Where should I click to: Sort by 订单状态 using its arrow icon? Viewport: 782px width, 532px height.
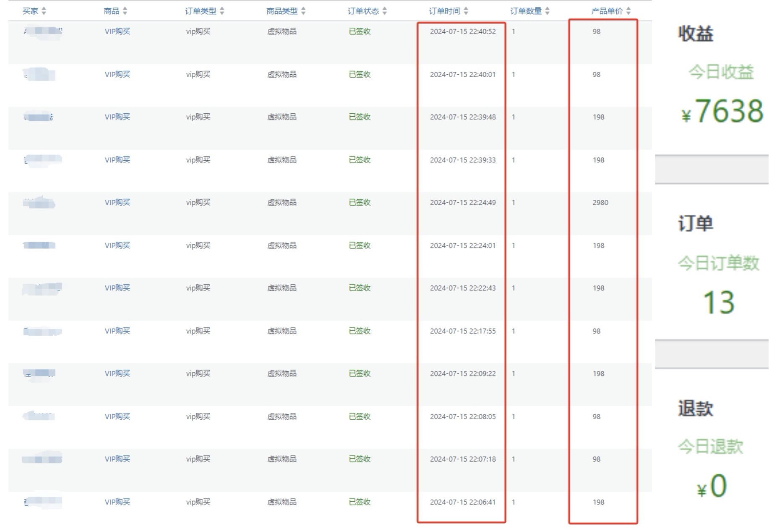385,11
